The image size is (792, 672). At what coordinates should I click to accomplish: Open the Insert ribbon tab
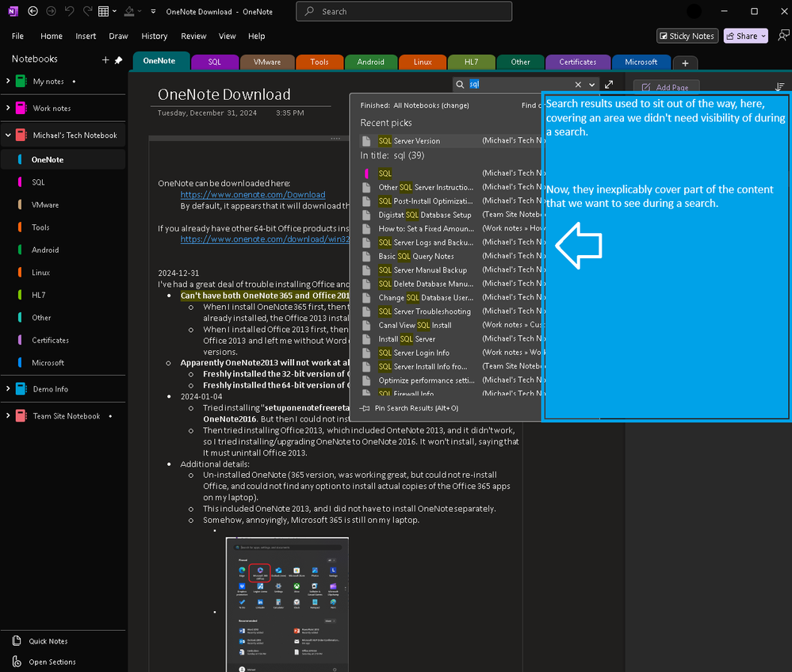[86, 36]
